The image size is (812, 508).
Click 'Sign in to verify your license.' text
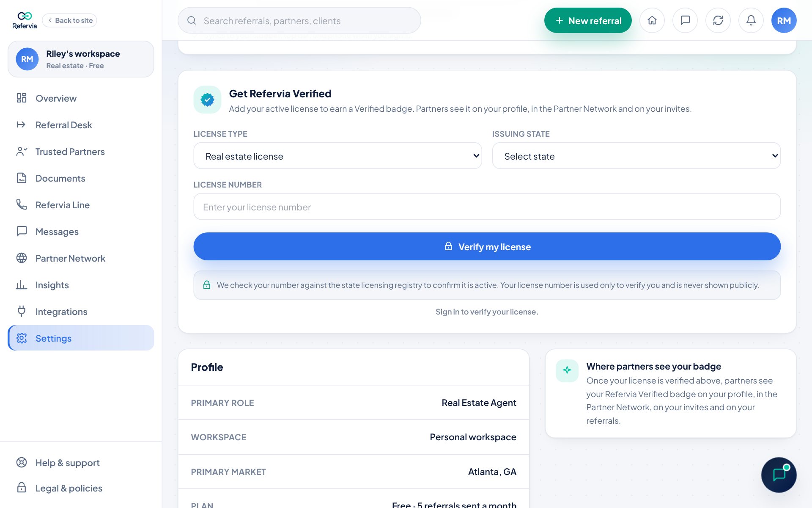pos(487,312)
